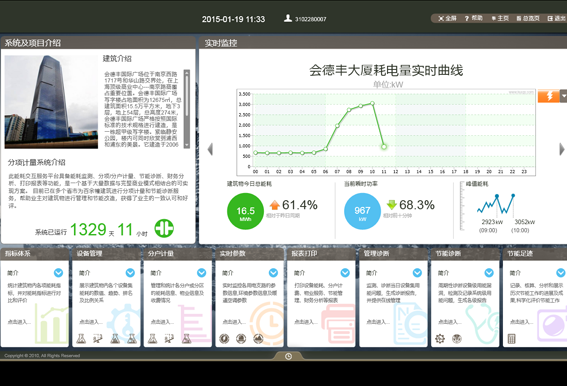The image size is (567, 386).
Task: Expand 实时参数 card chevron
Action: pos(273,273)
